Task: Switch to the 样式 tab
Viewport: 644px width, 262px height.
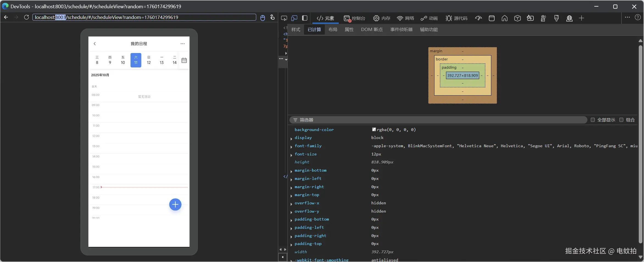Action: (295, 30)
